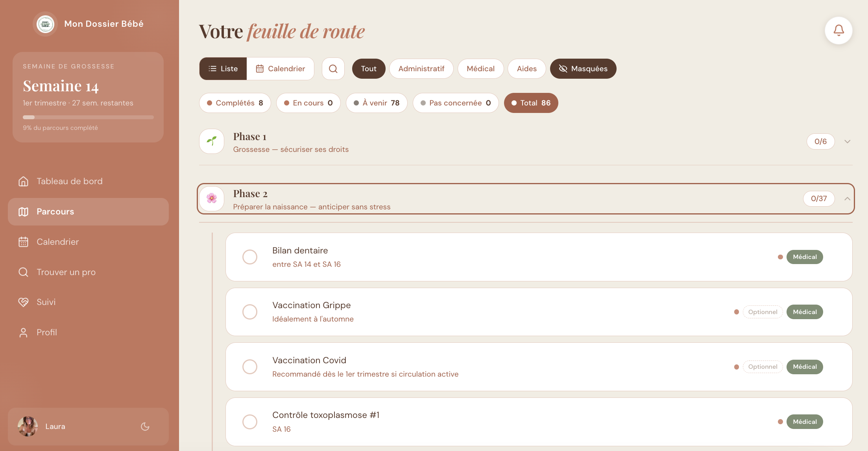868x451 pixels.
Task: Click the 0/6 counter on Phase 1
Action: 820,142
